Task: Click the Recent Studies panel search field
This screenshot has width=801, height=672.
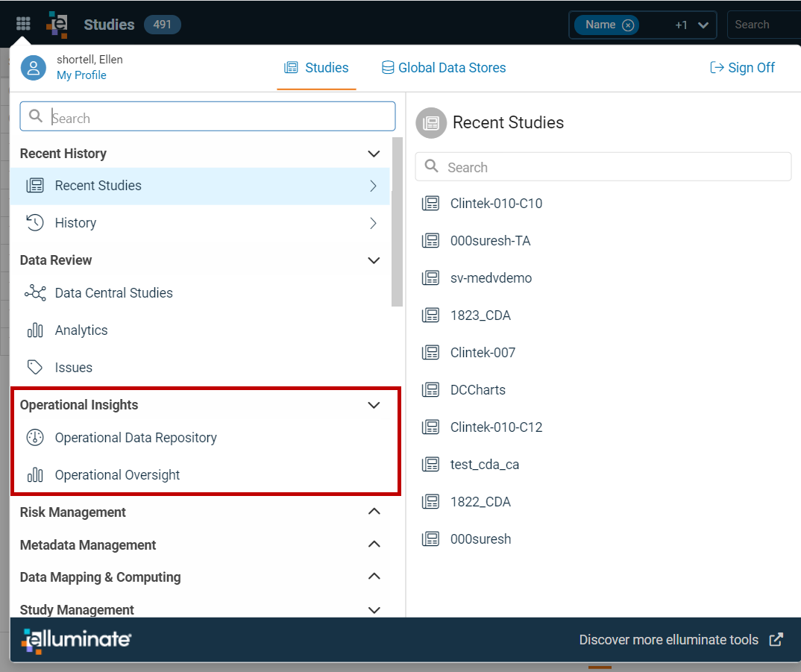Action: [603, 166]
